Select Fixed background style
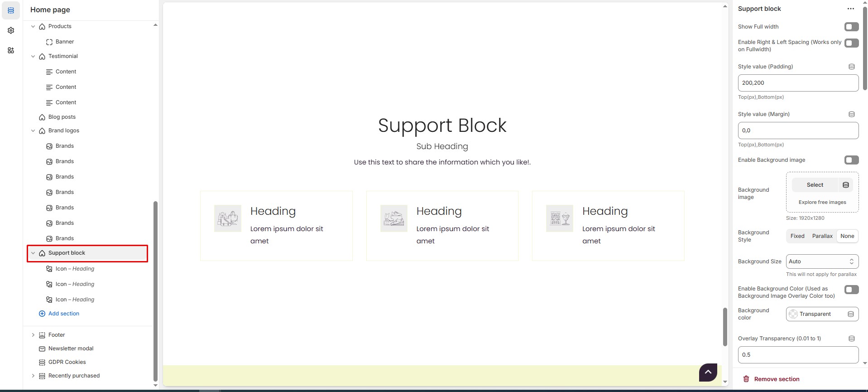This screenshot has width=868, height=392. pyautogui.click(x=797, y=236)
